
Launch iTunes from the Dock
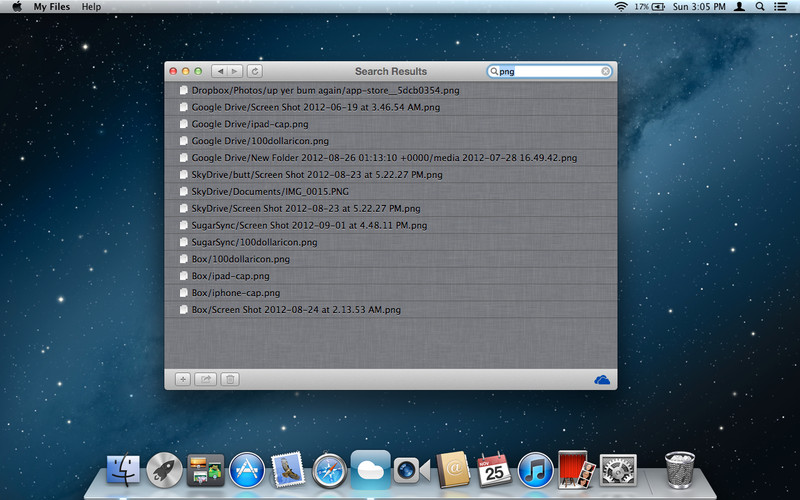pyautogui.click(x=535, y=470)
